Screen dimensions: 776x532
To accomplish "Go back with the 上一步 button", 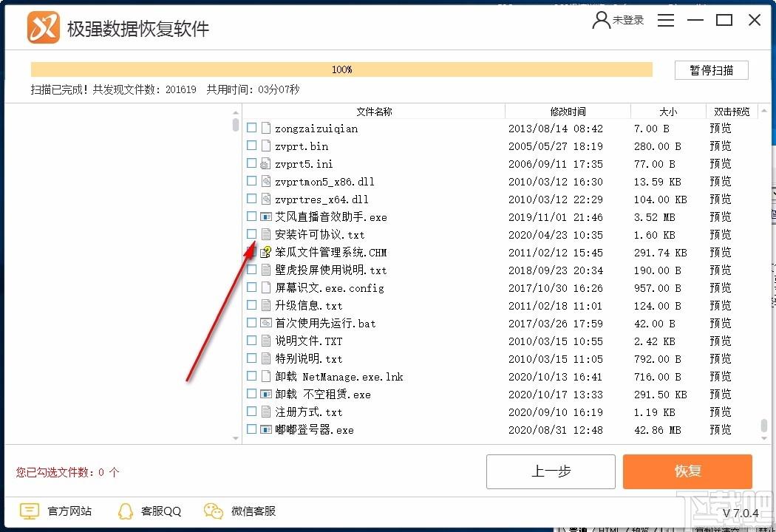I will point(551,471).
